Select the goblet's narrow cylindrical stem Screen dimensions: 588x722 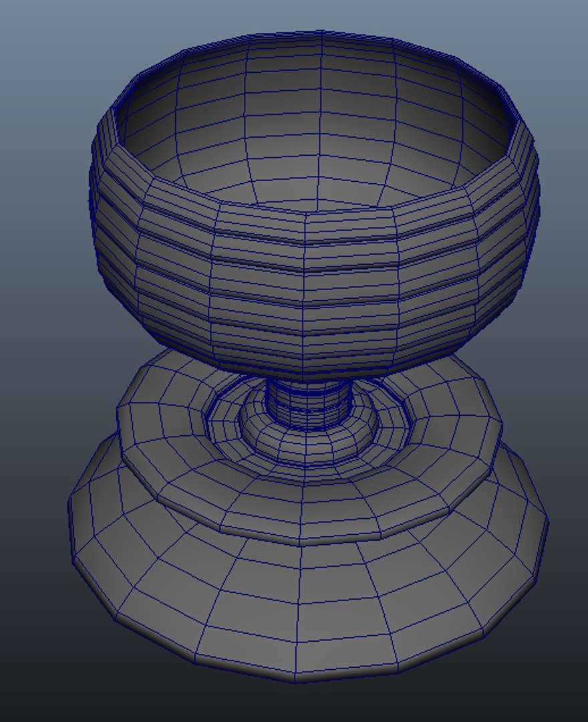click(x=308, y=406)
